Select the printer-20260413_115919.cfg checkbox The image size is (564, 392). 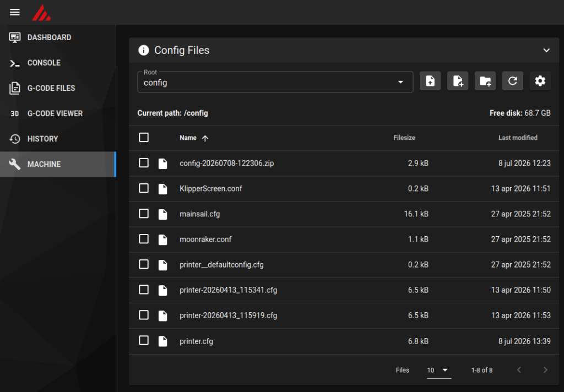(x=144, y=315)
